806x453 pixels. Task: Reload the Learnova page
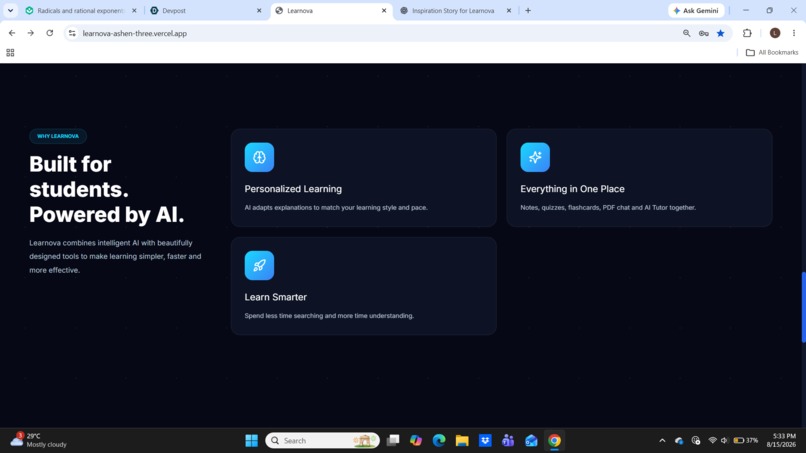(x=50, y=33)
